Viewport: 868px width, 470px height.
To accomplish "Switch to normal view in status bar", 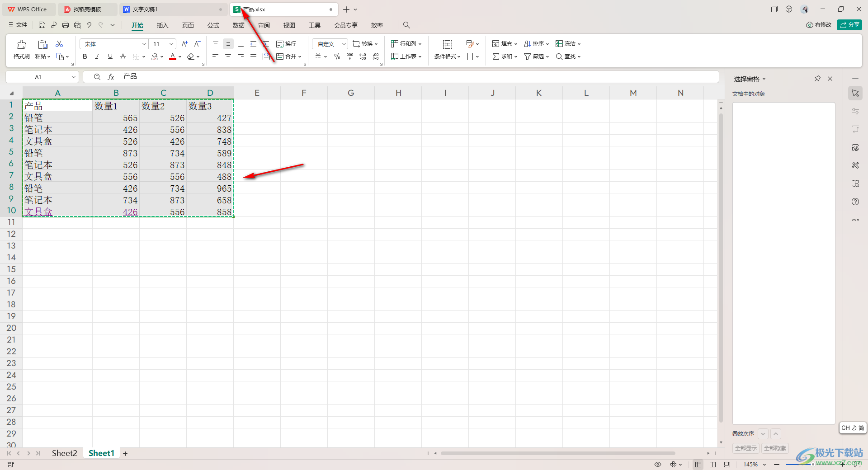I will tap(698, 465).
